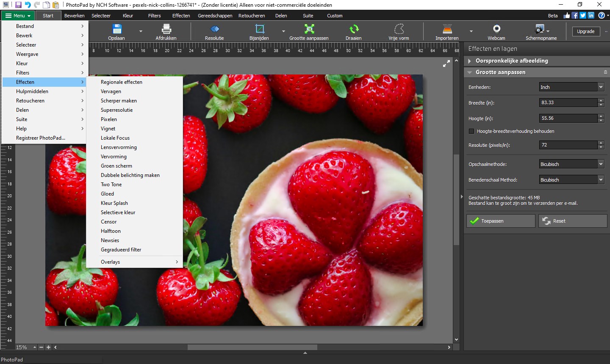Click the canvas horizontal scrollbar thumb
The image size is (610, 364).
pos(252,347)
